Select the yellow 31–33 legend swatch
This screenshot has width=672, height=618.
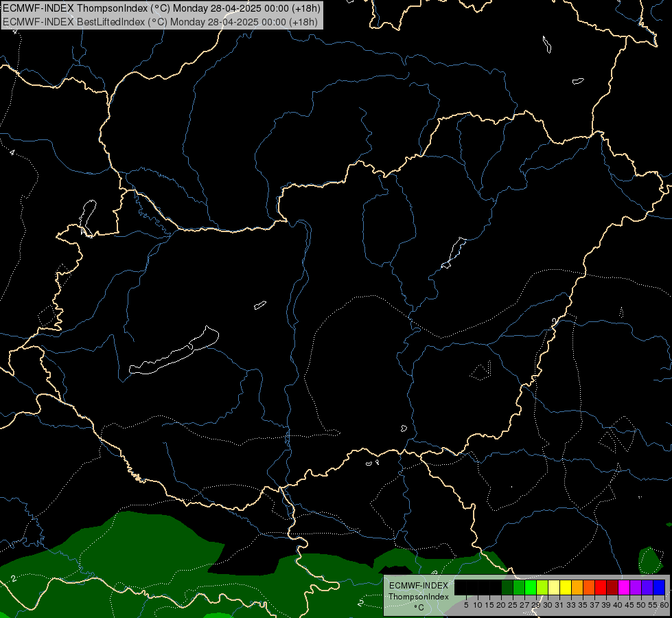point(566,587)
